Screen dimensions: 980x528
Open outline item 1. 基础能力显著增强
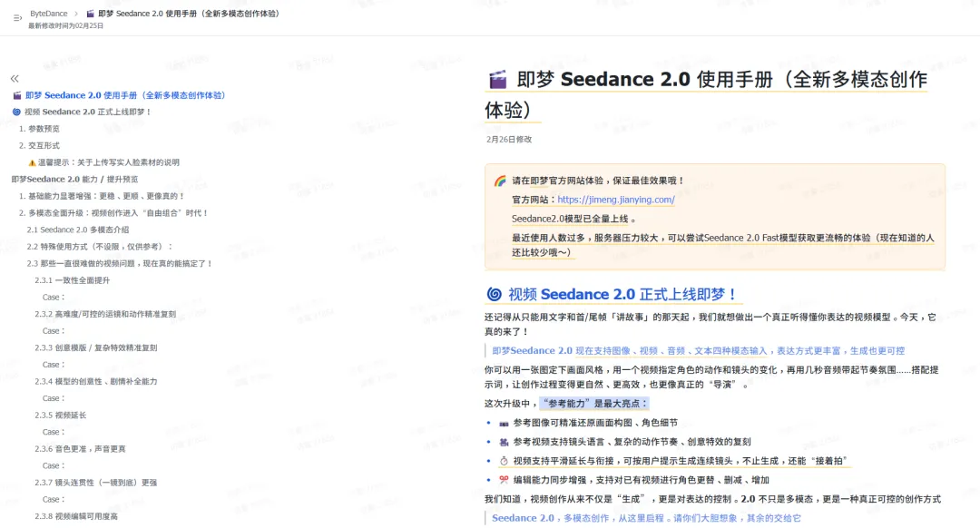[102, 196]
